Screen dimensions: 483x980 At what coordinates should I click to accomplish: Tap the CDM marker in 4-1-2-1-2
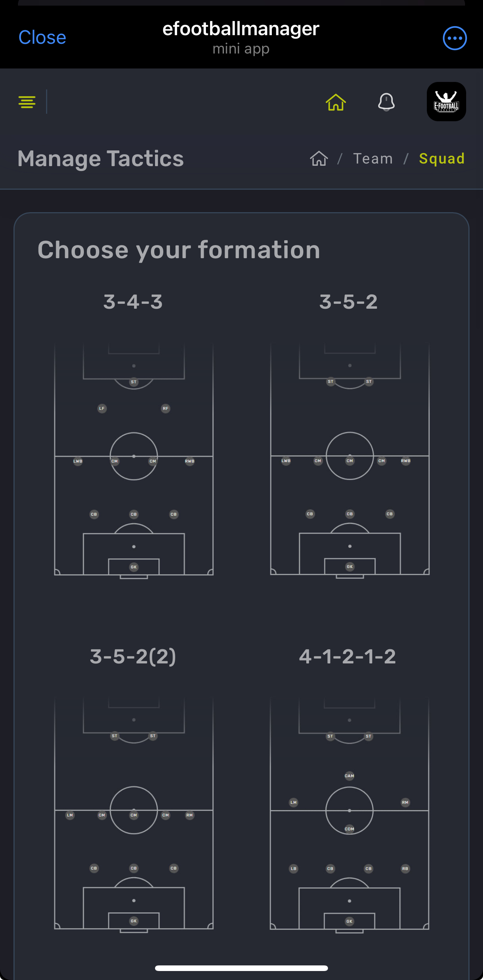click(349, 829)
